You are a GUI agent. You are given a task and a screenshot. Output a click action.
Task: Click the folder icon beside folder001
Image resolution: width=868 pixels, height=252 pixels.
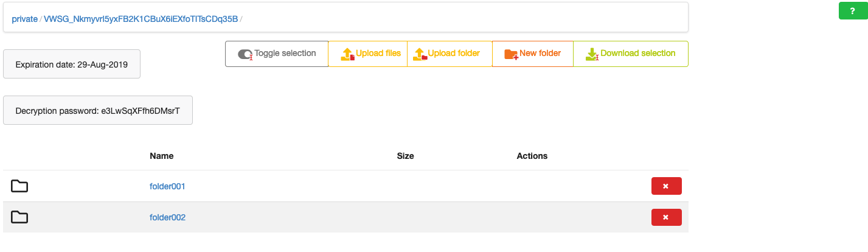19,186
